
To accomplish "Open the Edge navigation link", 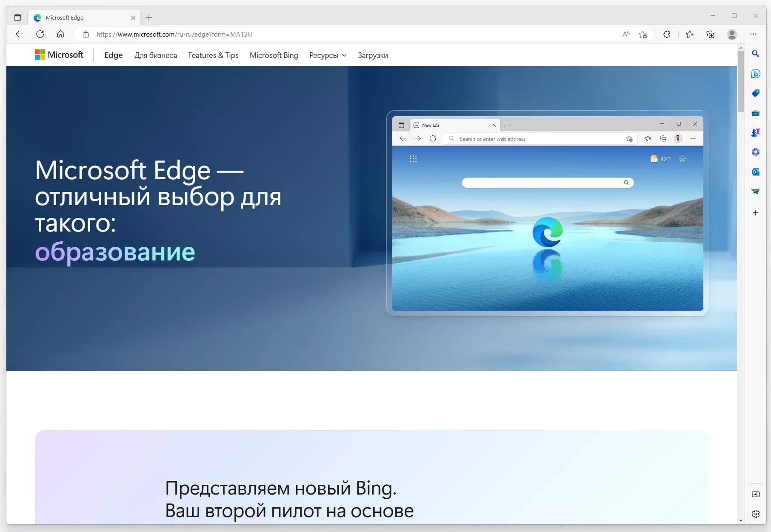I will tap(113, 55).
